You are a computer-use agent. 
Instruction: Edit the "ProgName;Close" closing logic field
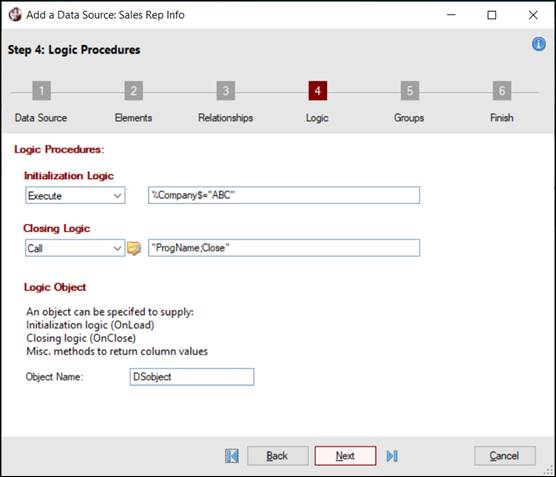click(284, 248)
